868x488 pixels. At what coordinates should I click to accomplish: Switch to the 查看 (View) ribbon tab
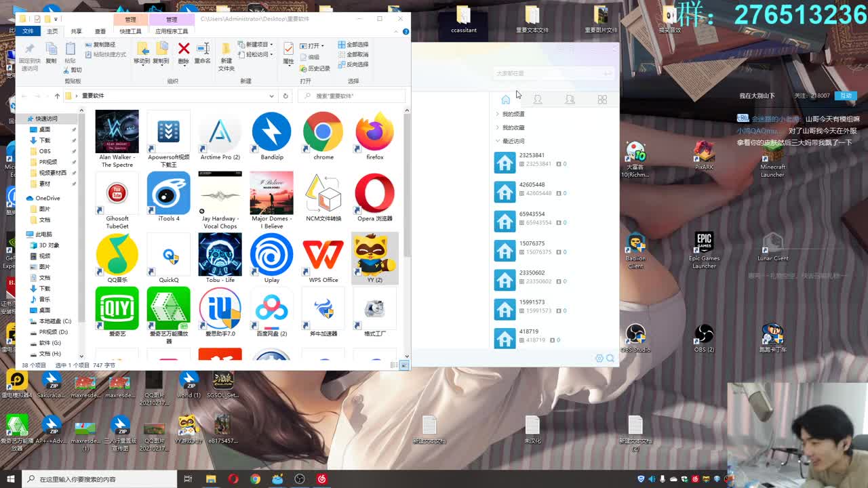click(100, 30)
